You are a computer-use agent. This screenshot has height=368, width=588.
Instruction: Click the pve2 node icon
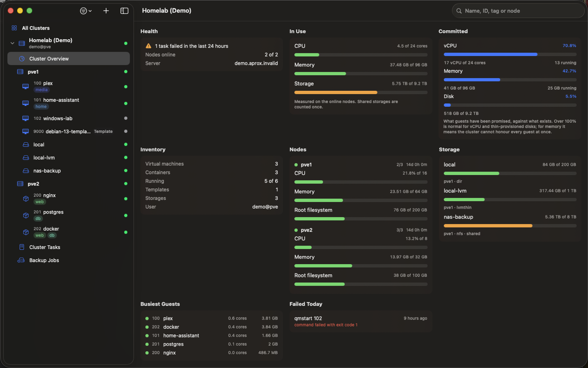coord(20,184)
